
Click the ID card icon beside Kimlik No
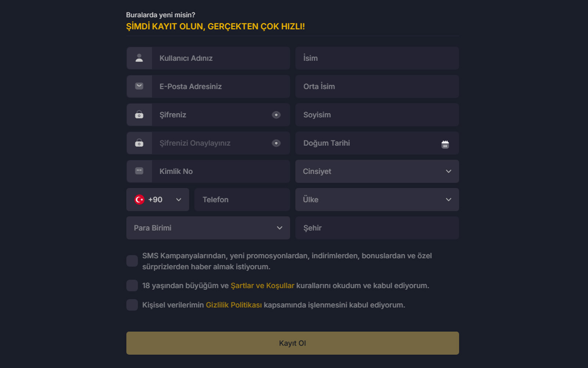click(139, 171)
